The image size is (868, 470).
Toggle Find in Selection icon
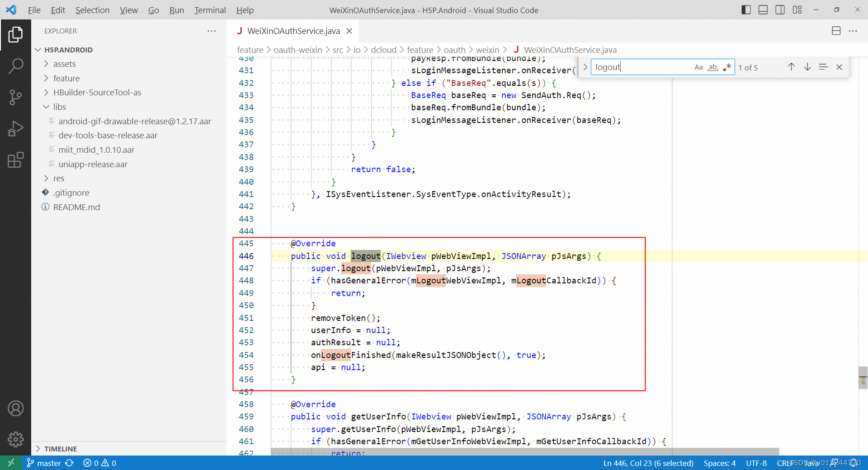coord(823,67)
